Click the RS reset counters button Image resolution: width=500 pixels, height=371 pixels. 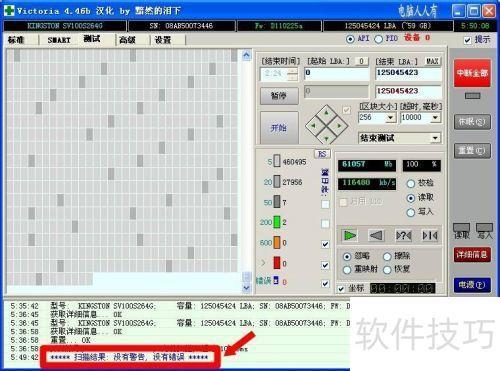pos(322,154)
